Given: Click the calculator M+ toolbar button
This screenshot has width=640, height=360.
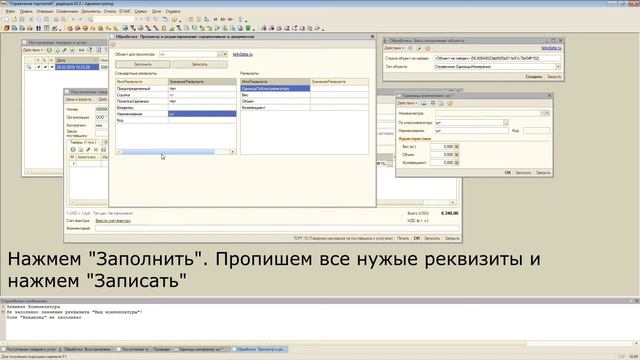Looking at the screenshot, I should point(223,20).
